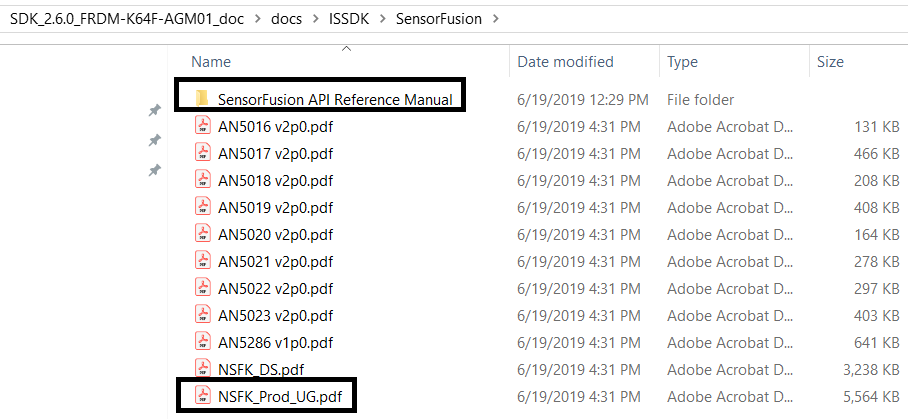908x419 pixels.
Task: Click the AN5022 v2p0.pdf PDF icon
Action: pos(203,289)
